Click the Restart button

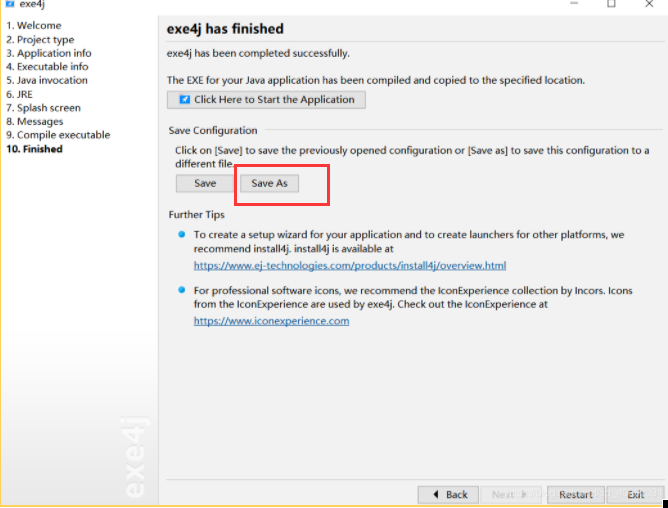tap(576, 494)
